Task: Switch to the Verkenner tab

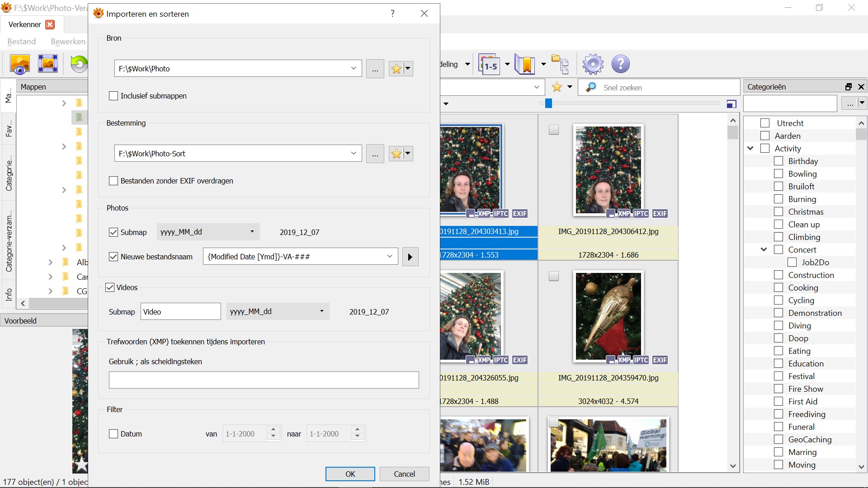Action: (x=25, y=24)
